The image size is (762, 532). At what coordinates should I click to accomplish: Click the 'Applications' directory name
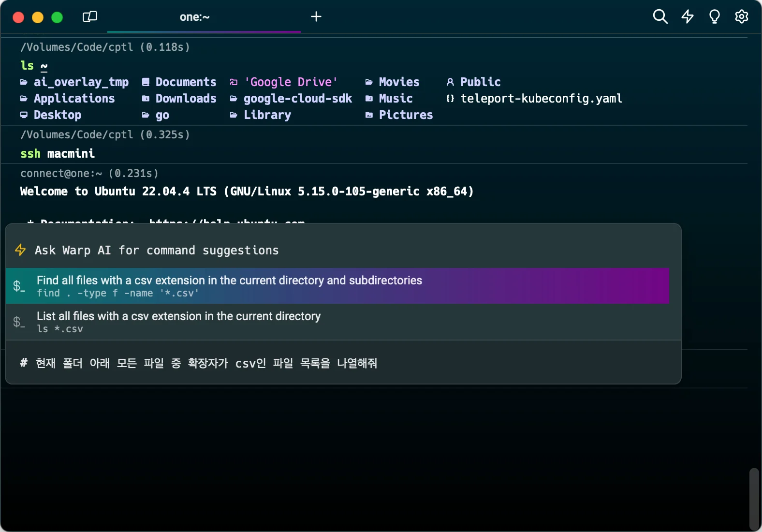point(74,99)
